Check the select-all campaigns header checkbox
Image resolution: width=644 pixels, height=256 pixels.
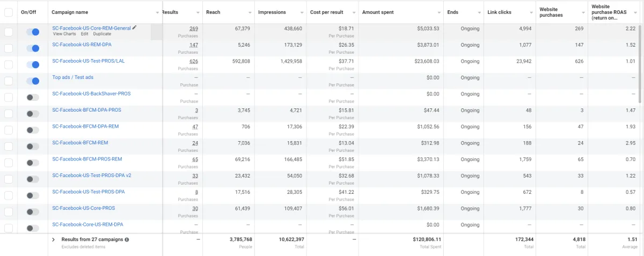tap(9, 12)
